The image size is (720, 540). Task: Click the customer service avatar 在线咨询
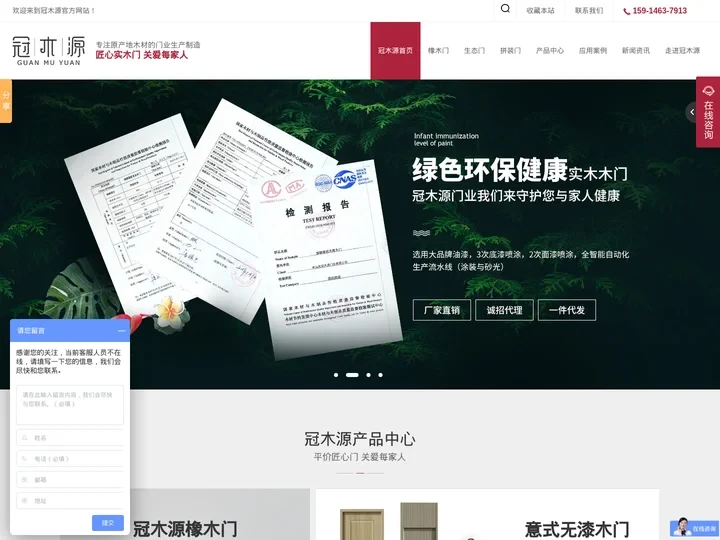coord(694,527)
